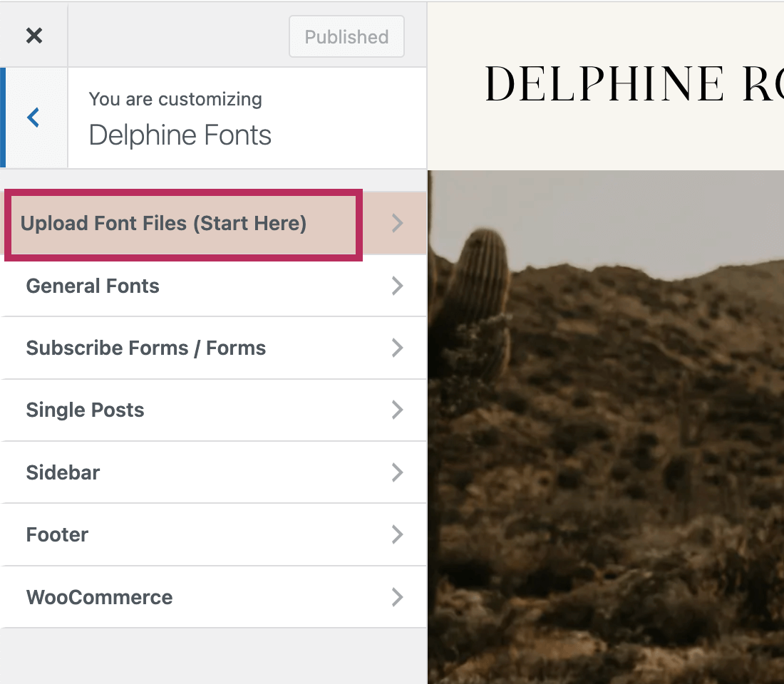784x684 pixels.
Task: Open the Single Posts font settings
Action: [x=85, y=410]
